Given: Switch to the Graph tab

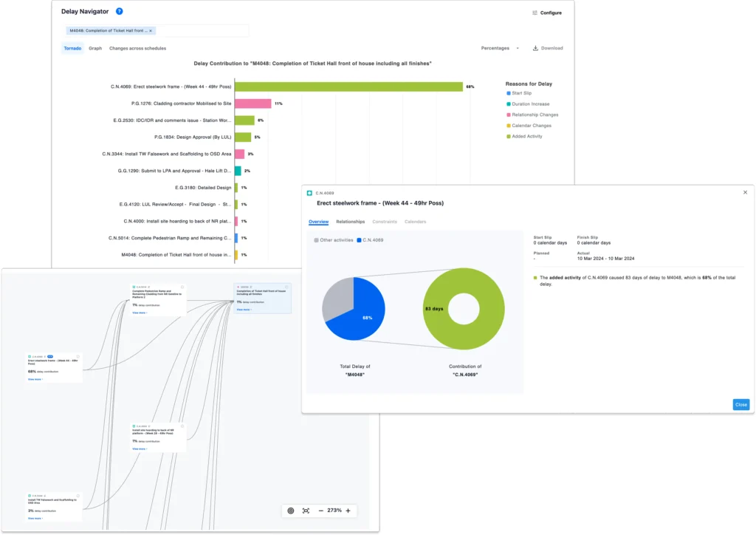Looking at the screenshot, I should [95, 48].
